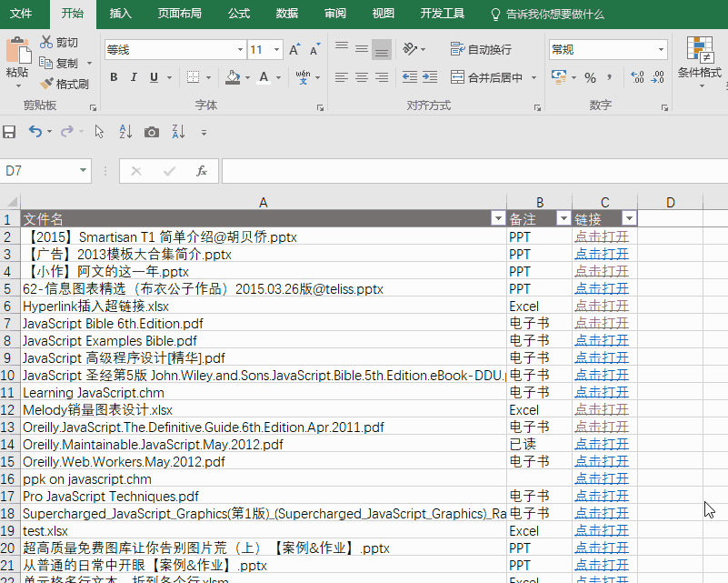Click the accounting number format icon
Screen dimensions: 728x583
[x=559, y=77]
